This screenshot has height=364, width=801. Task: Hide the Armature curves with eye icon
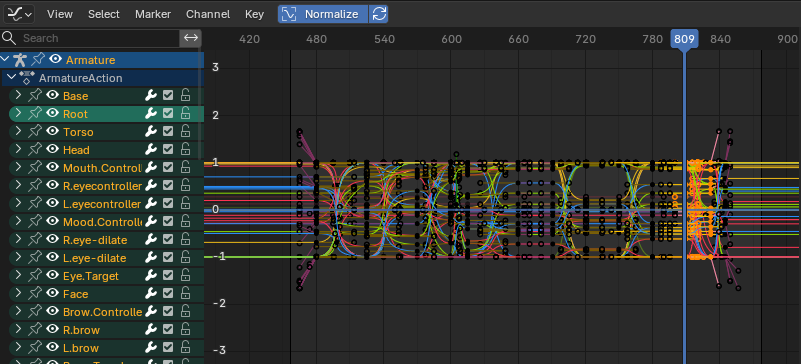coord(55,60)
